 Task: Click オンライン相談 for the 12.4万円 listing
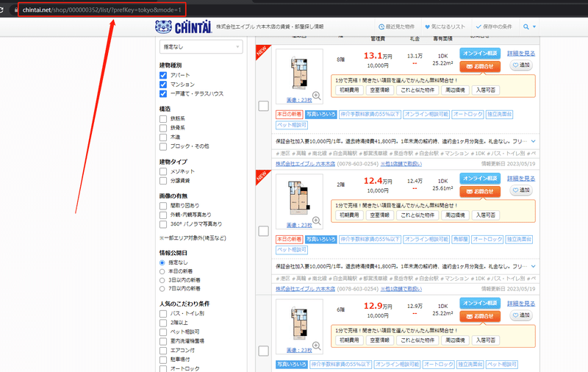480,179
